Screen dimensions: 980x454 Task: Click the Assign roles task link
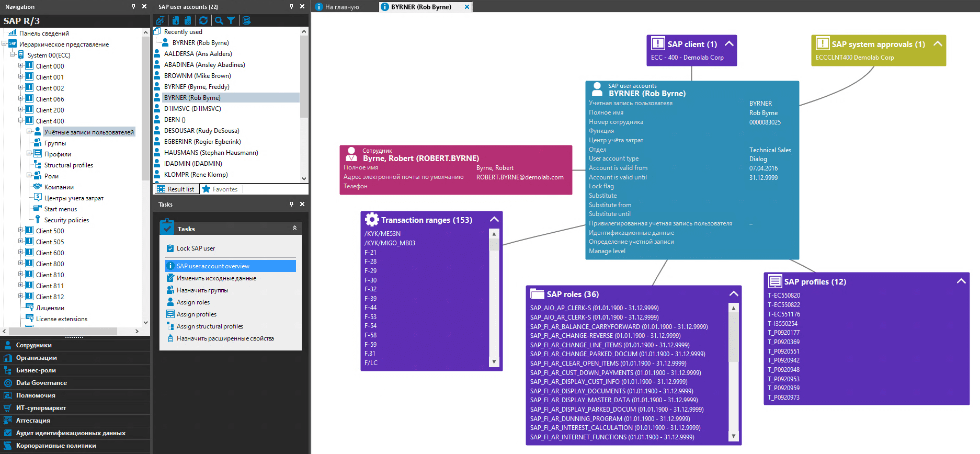[x=193, y=302]
